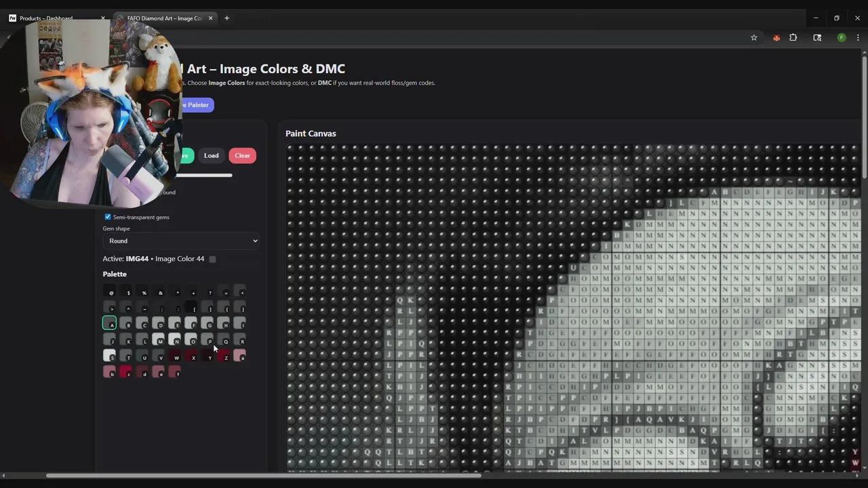The width and height of the screenshot is (868, 488).
Task: Open the Extensions puzzle-piece menu
Action: (793, 38)
